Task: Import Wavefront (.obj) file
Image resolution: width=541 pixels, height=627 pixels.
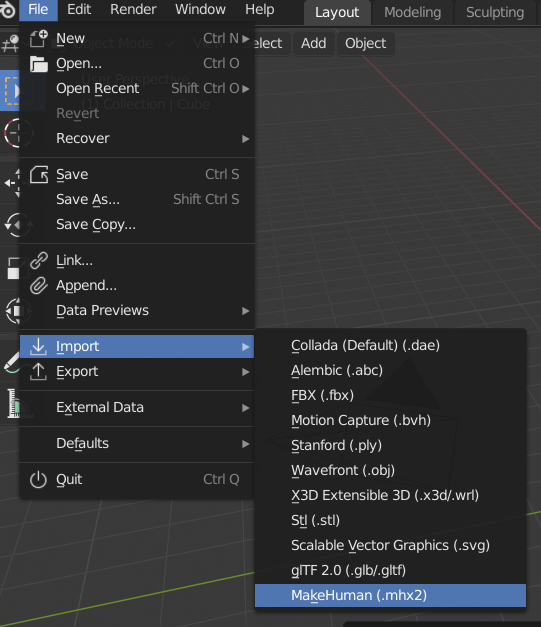Action: [390, 470]
